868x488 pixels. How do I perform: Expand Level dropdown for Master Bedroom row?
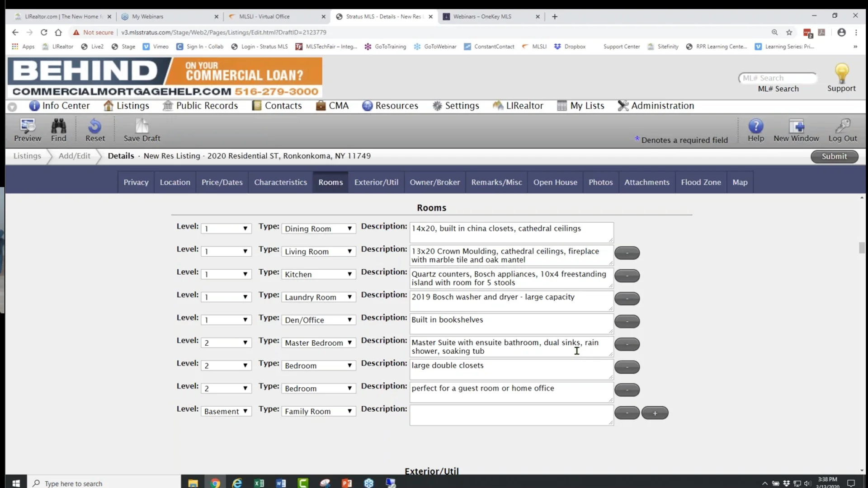(226, 343)
